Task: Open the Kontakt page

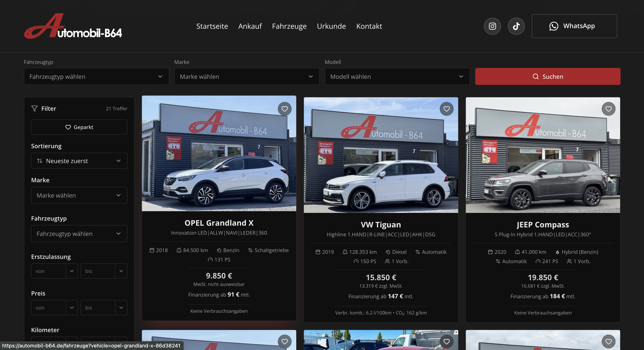Action: coord(369,26)
